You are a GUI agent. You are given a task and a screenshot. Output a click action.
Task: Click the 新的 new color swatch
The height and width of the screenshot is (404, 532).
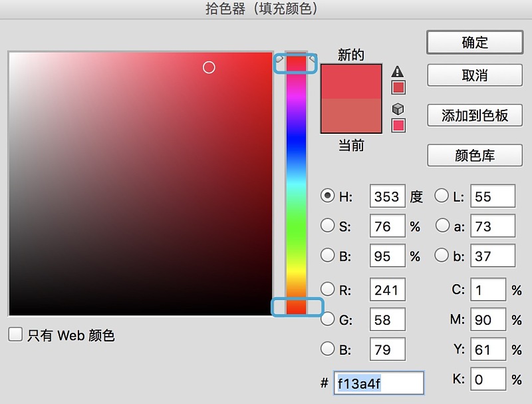[351, 80]
